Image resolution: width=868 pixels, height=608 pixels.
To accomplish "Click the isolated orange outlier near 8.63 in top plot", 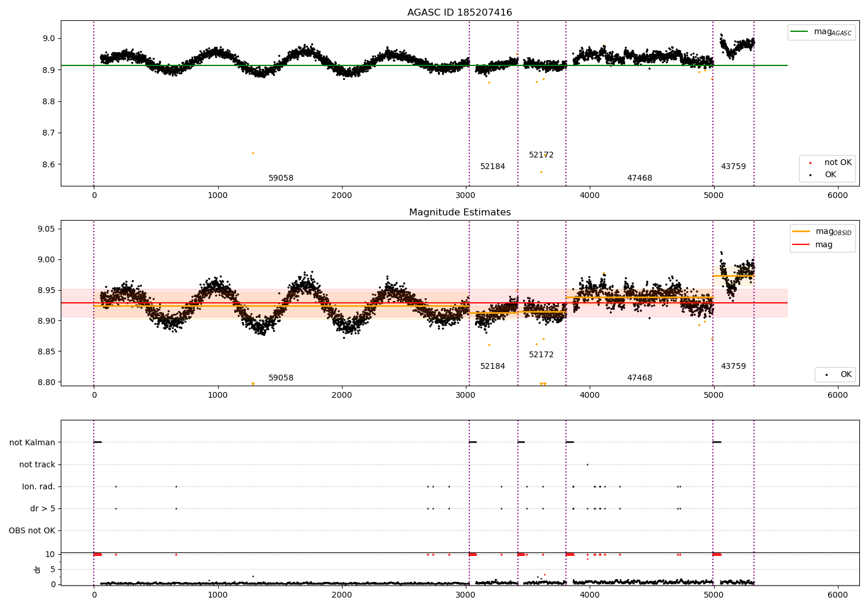I will pos(253,153).
